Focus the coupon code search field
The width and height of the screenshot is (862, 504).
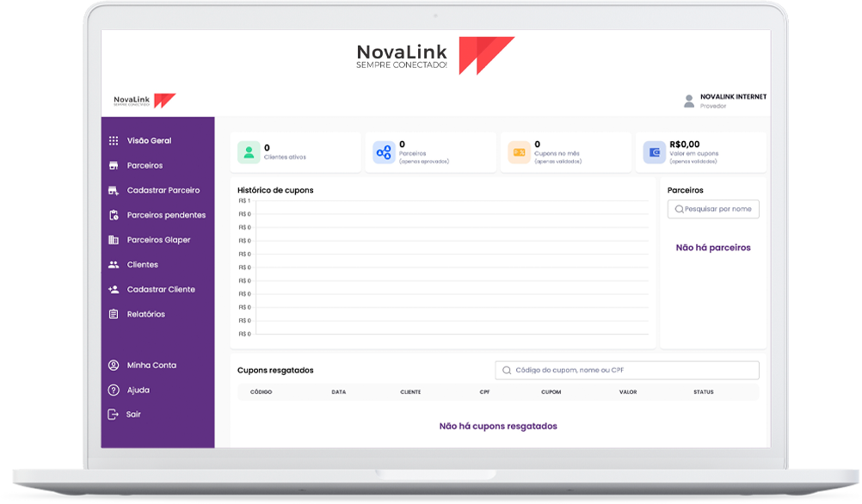[x=627, y=370]
